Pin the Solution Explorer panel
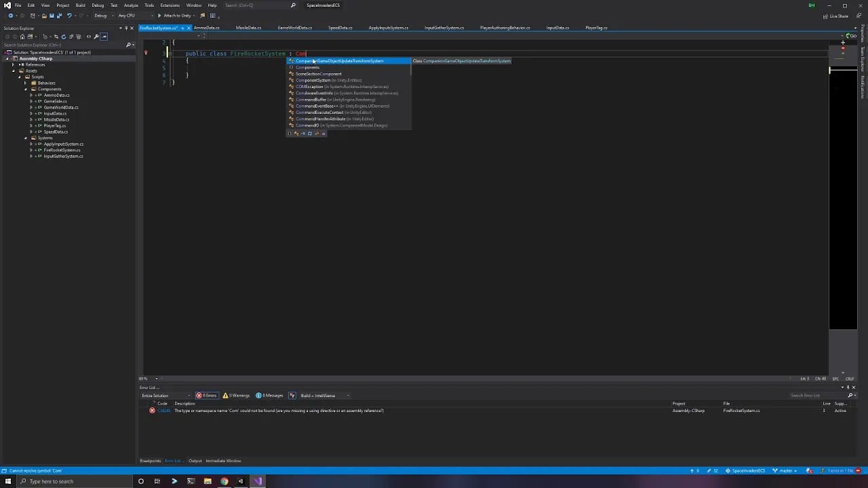868x488 pixels. tap(126, 28)
